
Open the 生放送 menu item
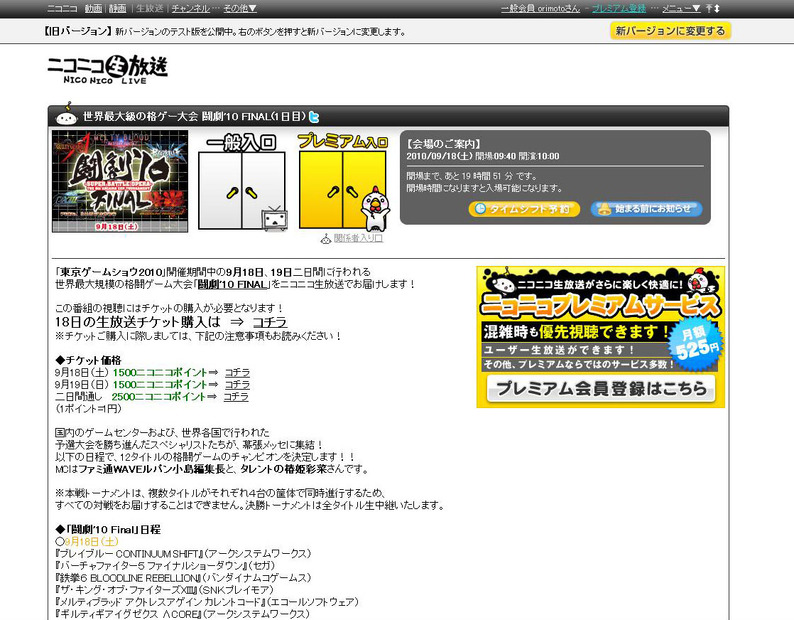[x=150, y=9]
